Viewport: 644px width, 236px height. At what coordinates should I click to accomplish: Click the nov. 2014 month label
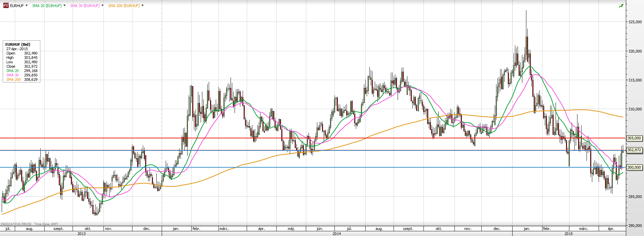468,229
